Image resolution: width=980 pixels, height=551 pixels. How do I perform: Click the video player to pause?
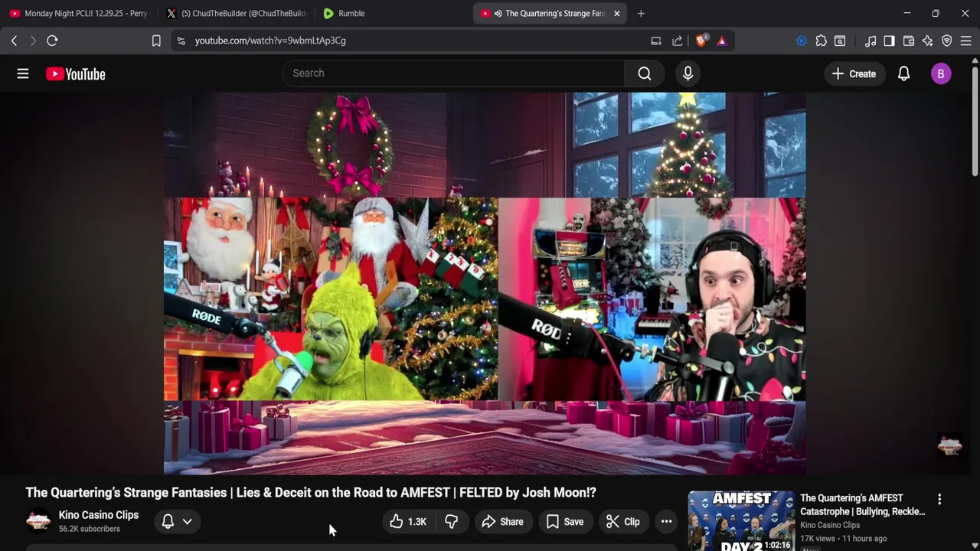pos(485,283)
